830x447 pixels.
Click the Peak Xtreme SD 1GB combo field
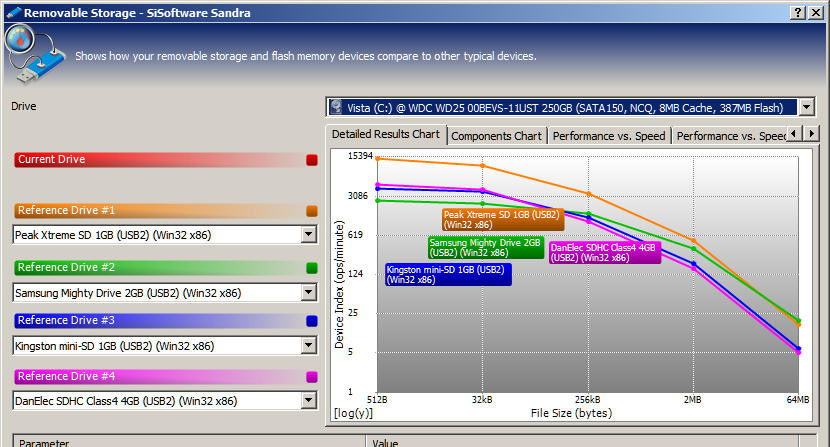tap(165, 235)
